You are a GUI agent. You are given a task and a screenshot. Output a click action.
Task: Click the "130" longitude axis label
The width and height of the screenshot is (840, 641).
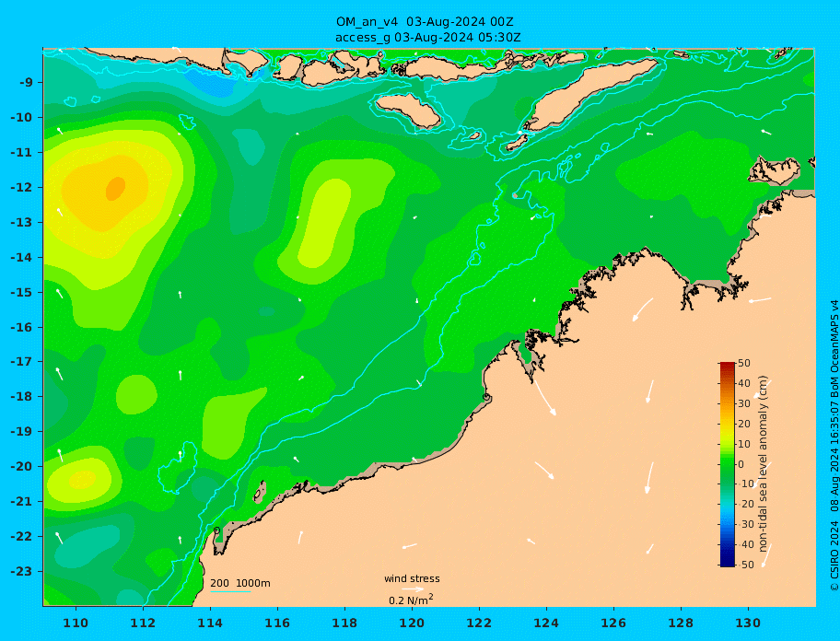[748, 623]
